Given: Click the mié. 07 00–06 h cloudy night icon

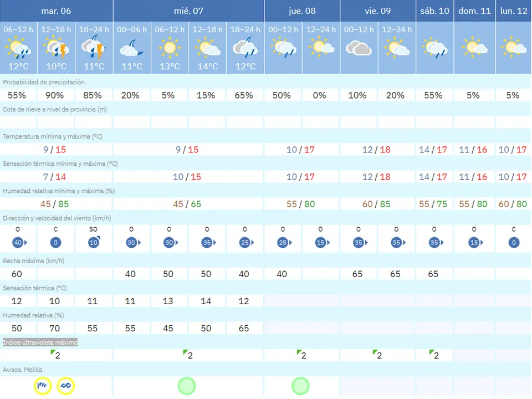Looking at the screenshot, I should point(132,48).
